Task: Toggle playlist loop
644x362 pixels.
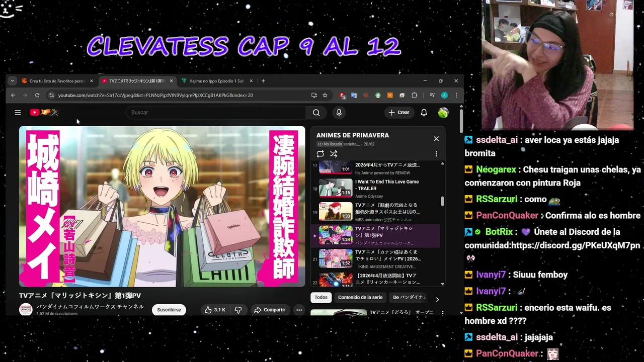Action: point(320,154)
